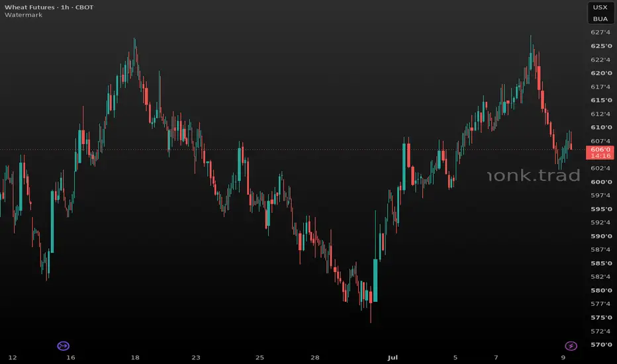
Task: Select the tall green candle rising from 578
Action: tap(375, 280)
